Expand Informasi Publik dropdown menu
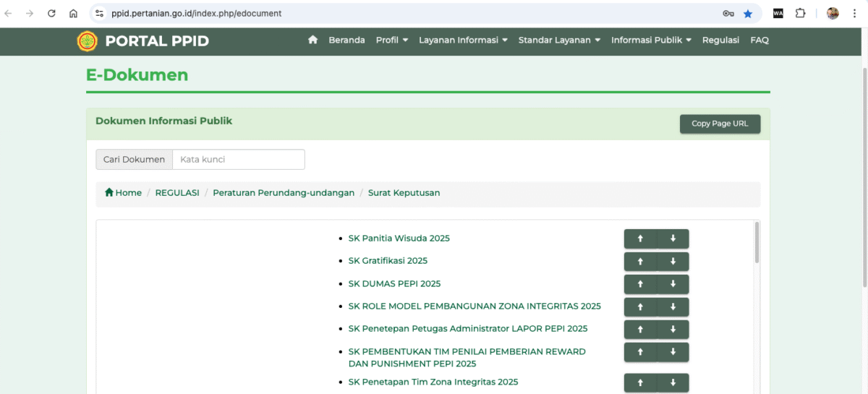The width and height of the screenshot is (868, 394). point(651,40)
